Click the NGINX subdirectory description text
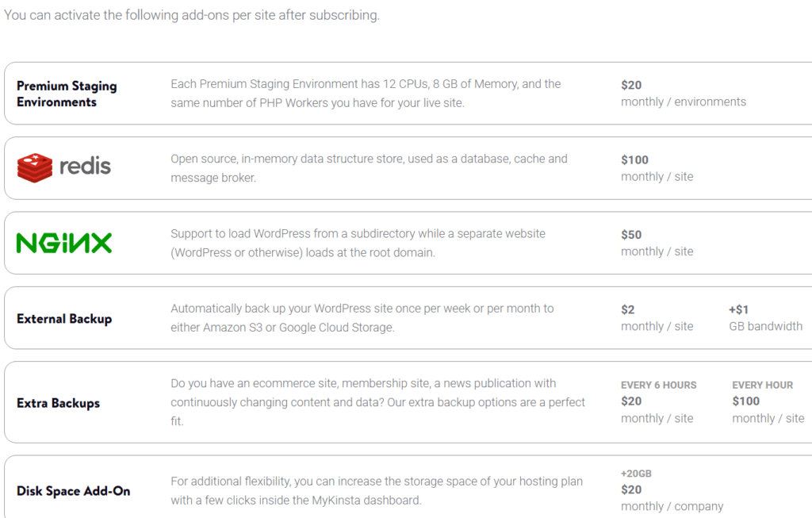The height and width of the screenshot is (518, 812). pos(358,243)
